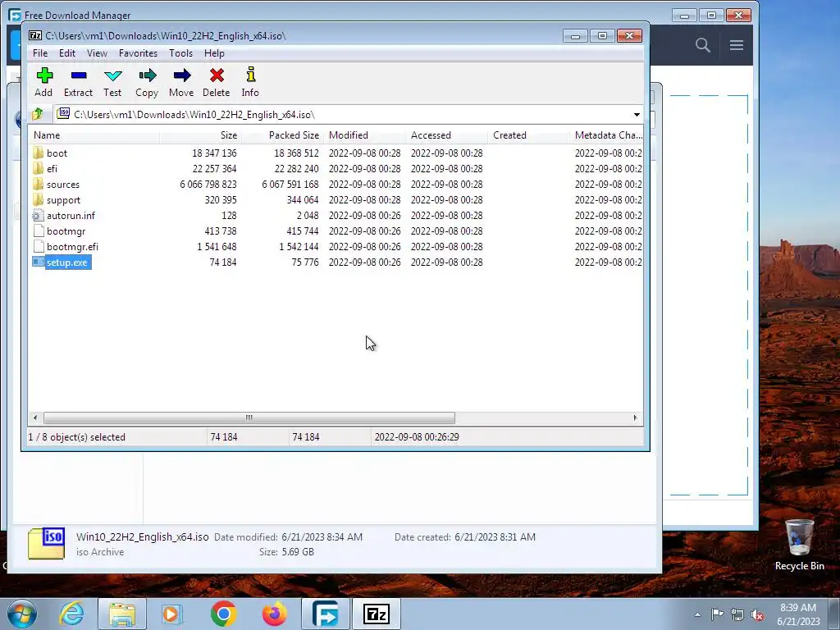
Task: Switch to 7-Zip taskbar button
Action: 376,614
